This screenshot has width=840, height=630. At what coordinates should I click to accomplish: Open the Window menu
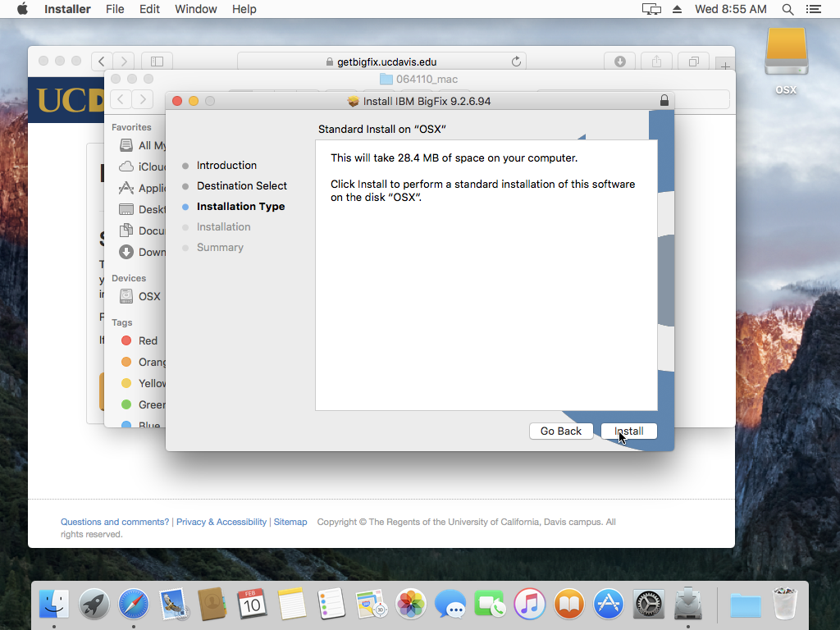(x=195, y=9)
